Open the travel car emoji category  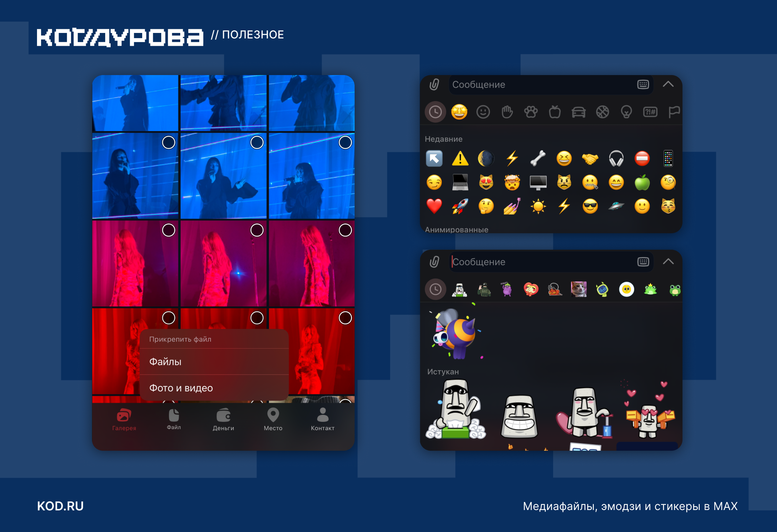point(578,112)
